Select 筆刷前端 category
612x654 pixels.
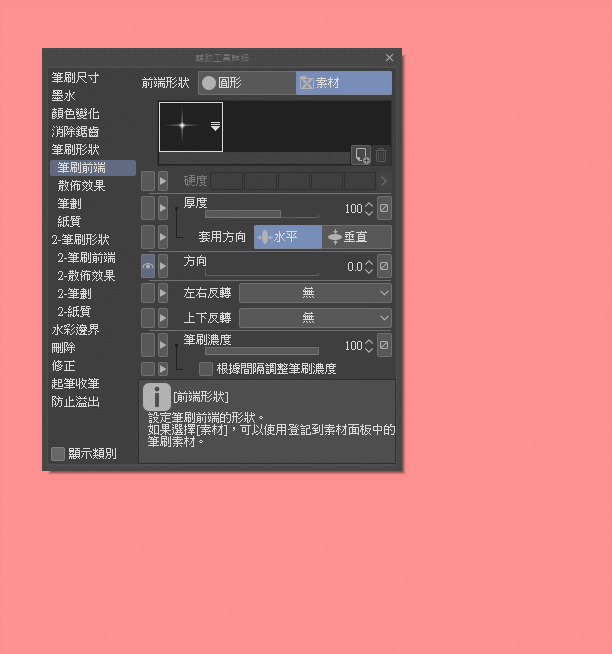coord(93,168)
